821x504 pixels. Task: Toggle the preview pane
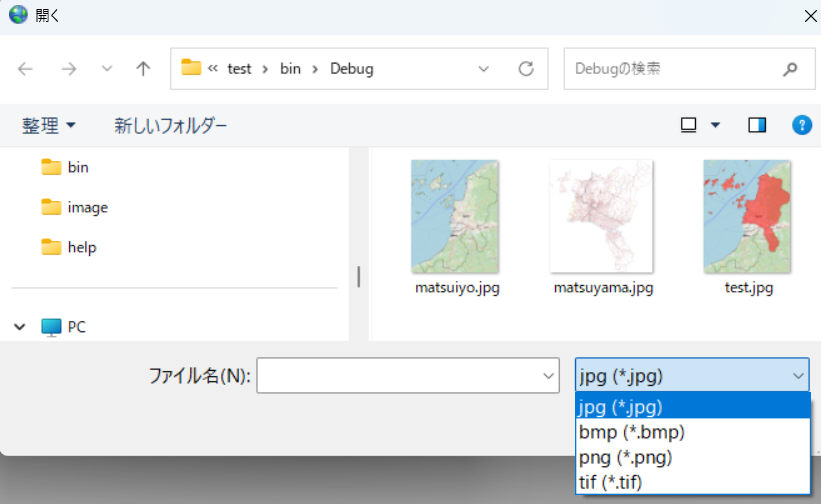(x=757, y=125)
